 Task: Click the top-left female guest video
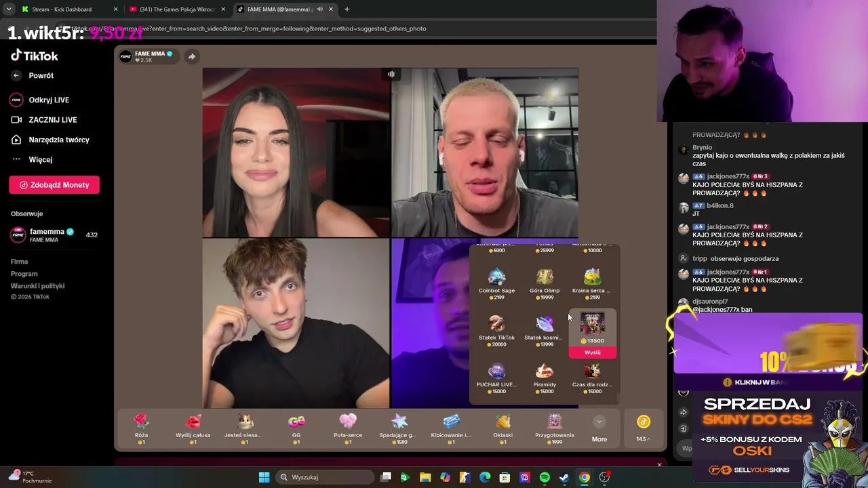click(296, 152)
